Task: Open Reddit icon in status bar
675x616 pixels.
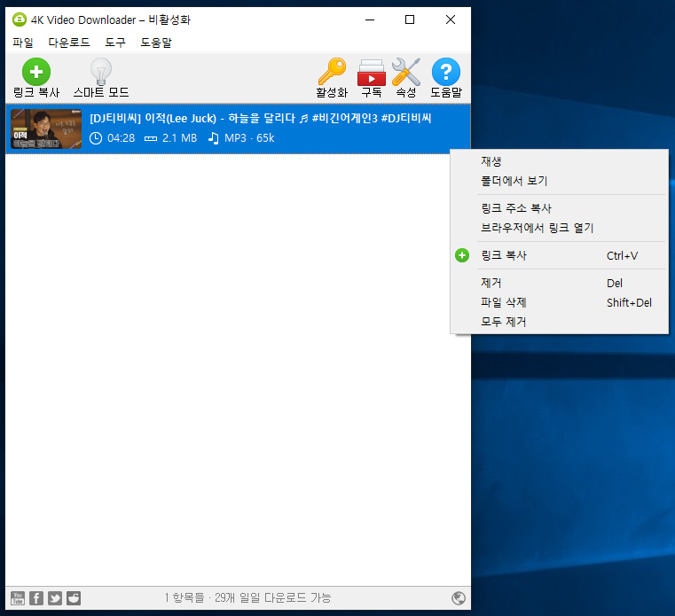Action: click(74, 598)
